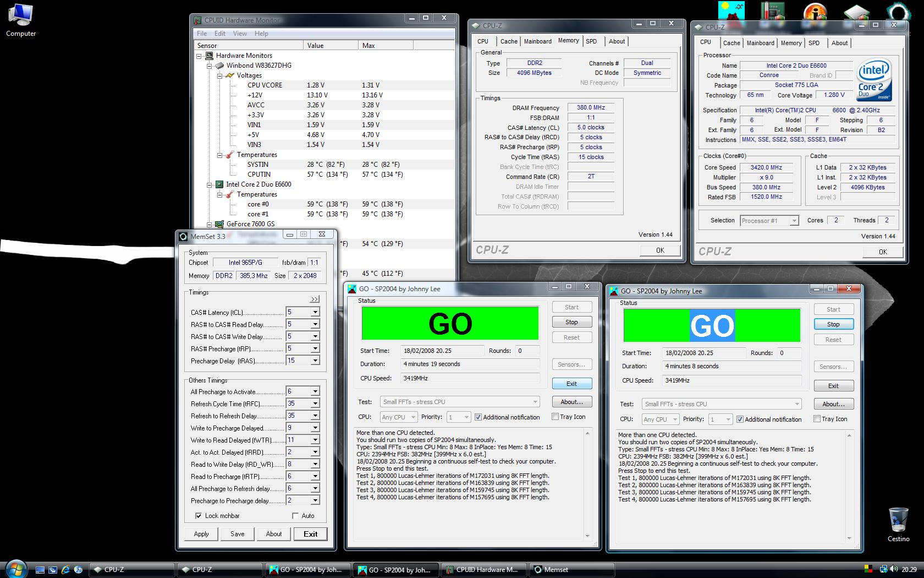Screen dimensions: 924x578
Task: Click the GeForce 7600 GS card icon
Action: [219, 224]
